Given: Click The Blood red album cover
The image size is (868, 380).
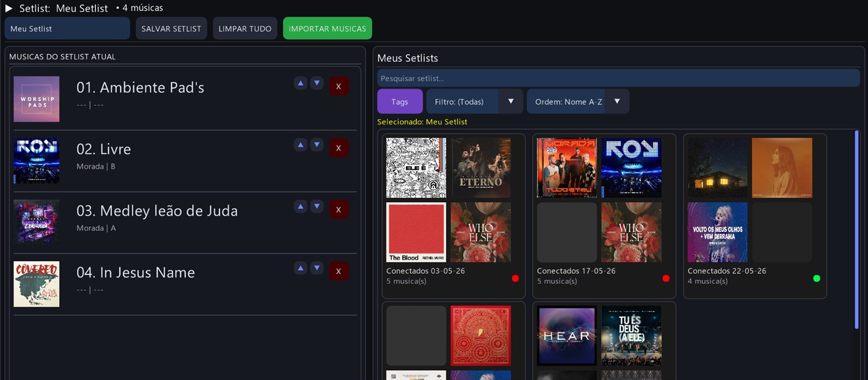Looking at the screenshot, I should click(x=416, y=232).
